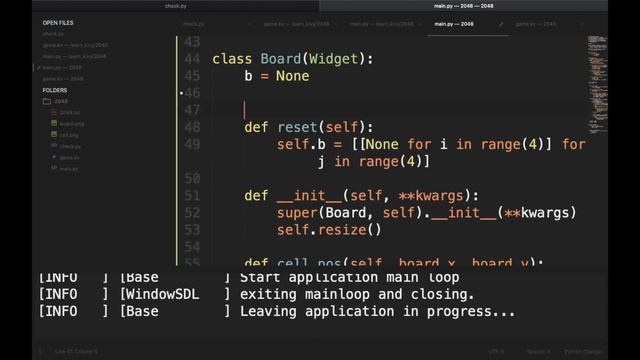Image resolution: width=640 pixels, height=360 pixels.
Task: Toggle the sidebar from the status bar icon
Action: tap(40, 351)
